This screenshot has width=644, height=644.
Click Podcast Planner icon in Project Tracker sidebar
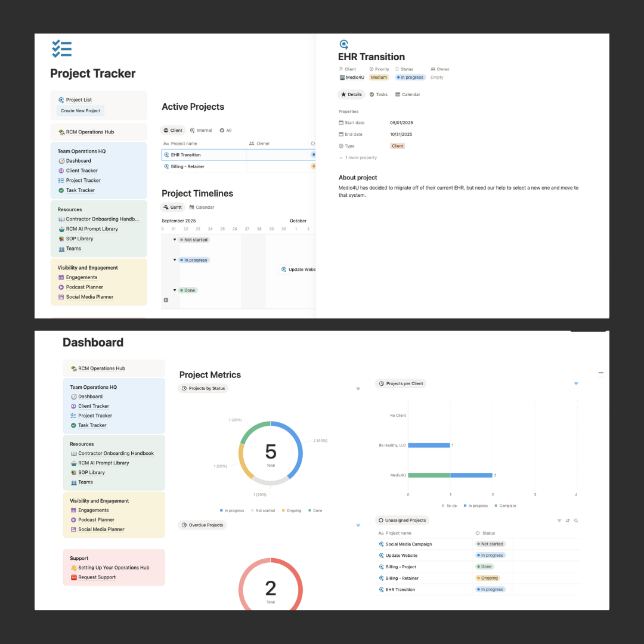click(x=61, y=287)
